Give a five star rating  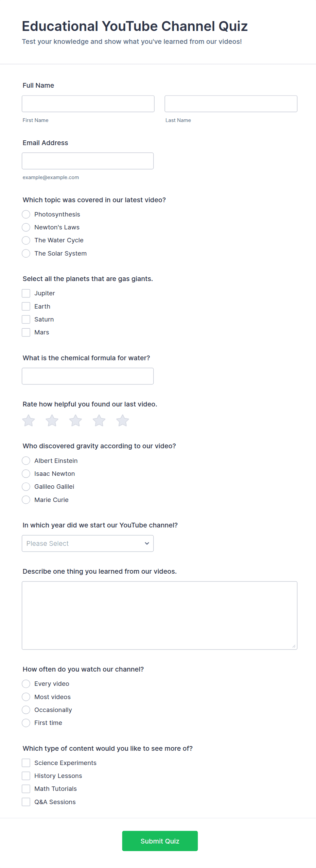[122, 421]
